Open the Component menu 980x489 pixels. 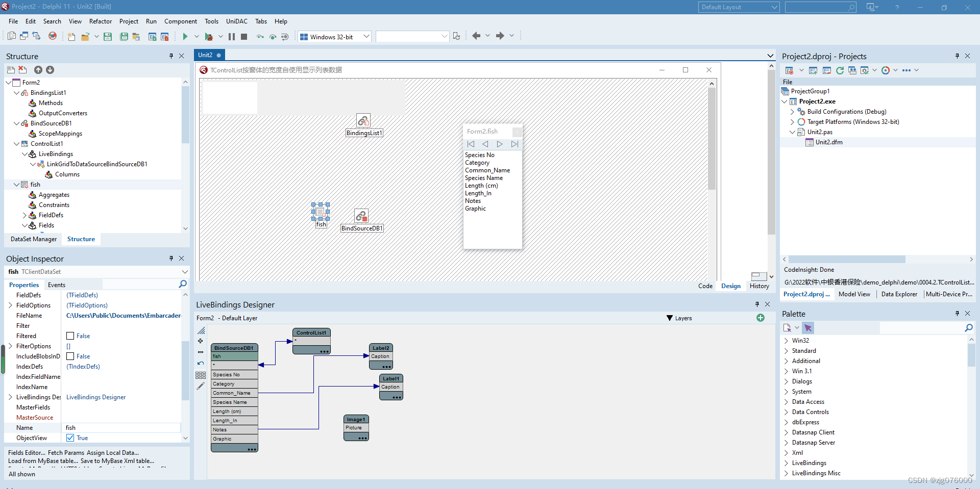point(181,21)
